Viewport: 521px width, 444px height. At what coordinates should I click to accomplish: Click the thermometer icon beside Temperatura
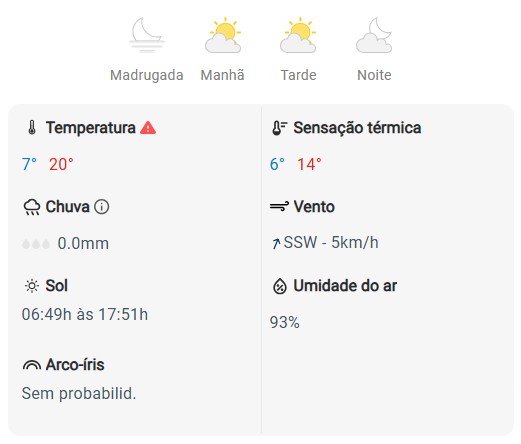tap(32, 128)
